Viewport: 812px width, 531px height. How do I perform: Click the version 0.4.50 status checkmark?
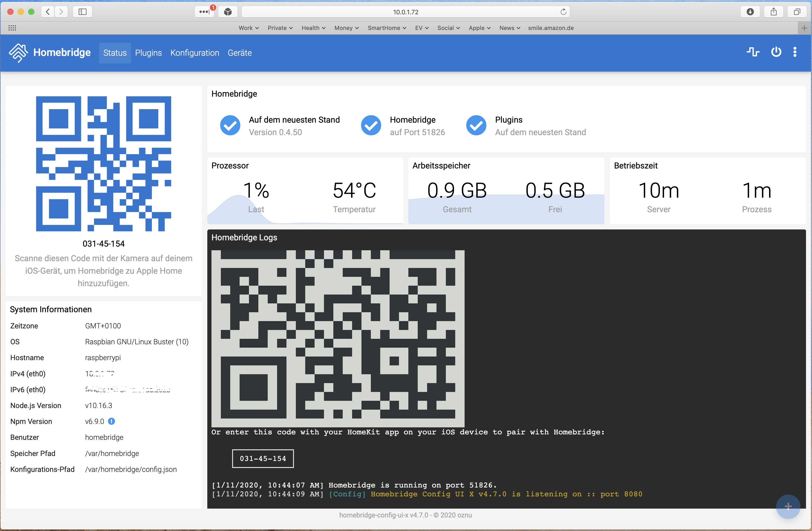230,126
